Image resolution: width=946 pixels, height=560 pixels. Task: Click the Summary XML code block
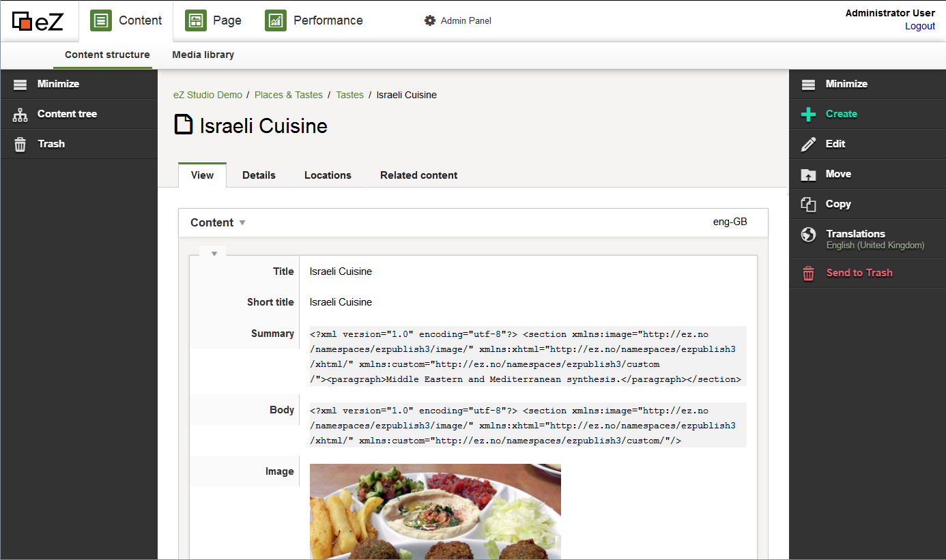(x=528, y=356)
